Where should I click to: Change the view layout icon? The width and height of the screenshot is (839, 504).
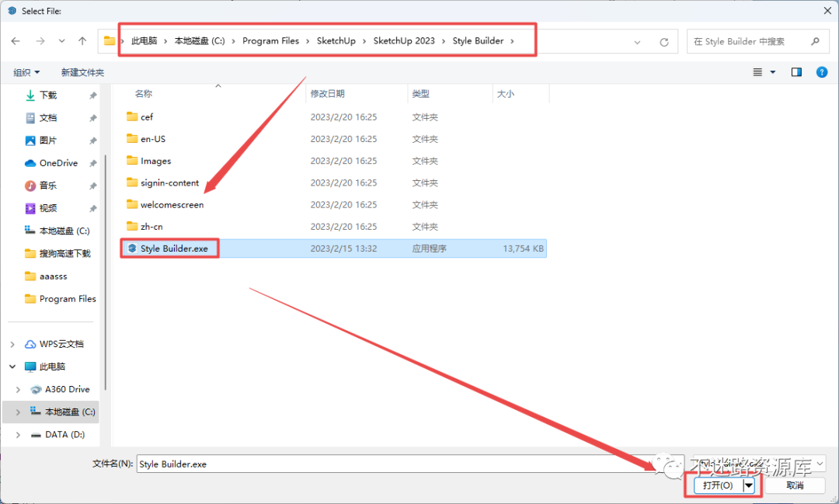[757, 72]
